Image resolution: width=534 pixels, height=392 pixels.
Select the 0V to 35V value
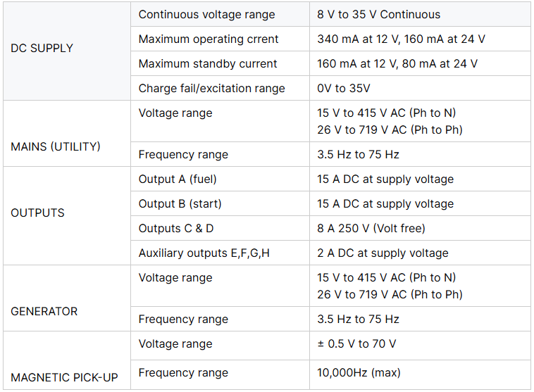pyautogui.click(x=343, y=88)
